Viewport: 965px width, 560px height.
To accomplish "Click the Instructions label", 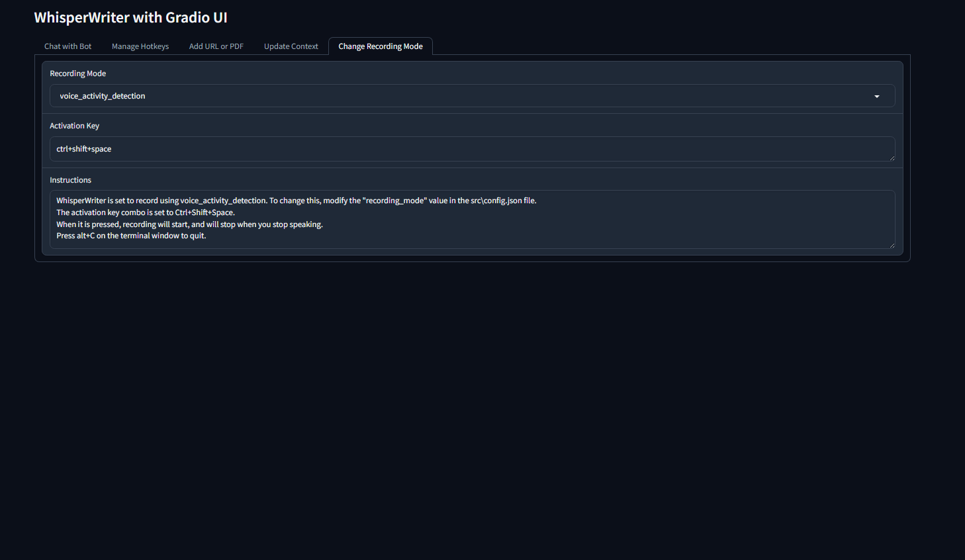I will tap(71, 180).
